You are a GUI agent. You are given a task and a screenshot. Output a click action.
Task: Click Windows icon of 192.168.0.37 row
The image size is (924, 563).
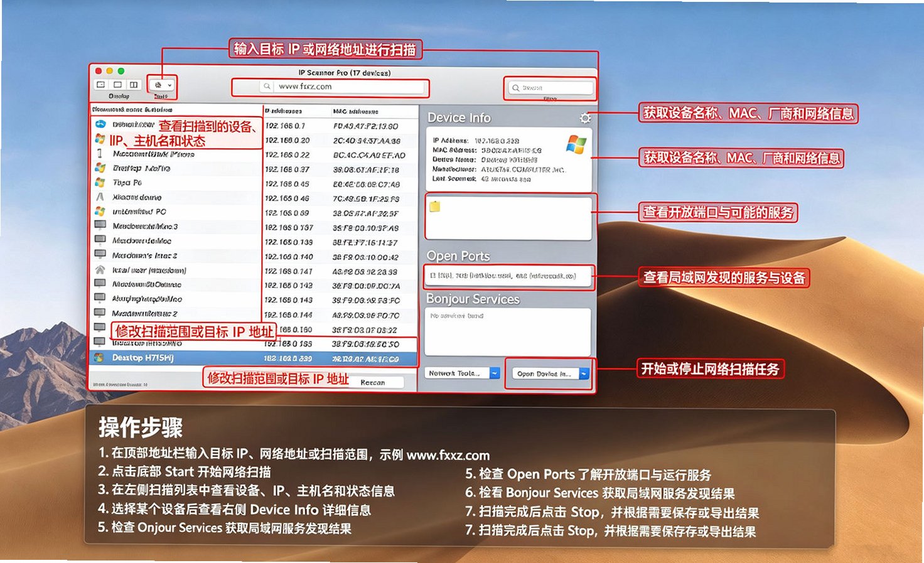pyautogui.click(x=100, y=168)
